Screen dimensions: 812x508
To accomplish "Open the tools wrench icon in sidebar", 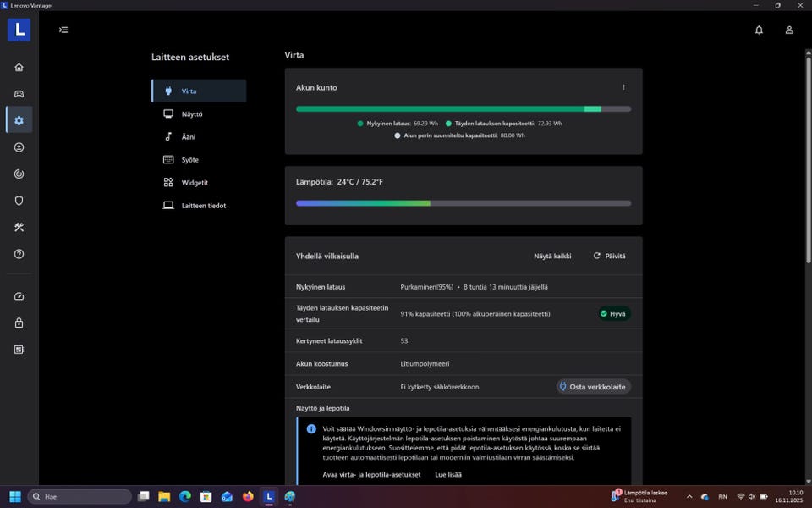I will (x=19, y=227).
